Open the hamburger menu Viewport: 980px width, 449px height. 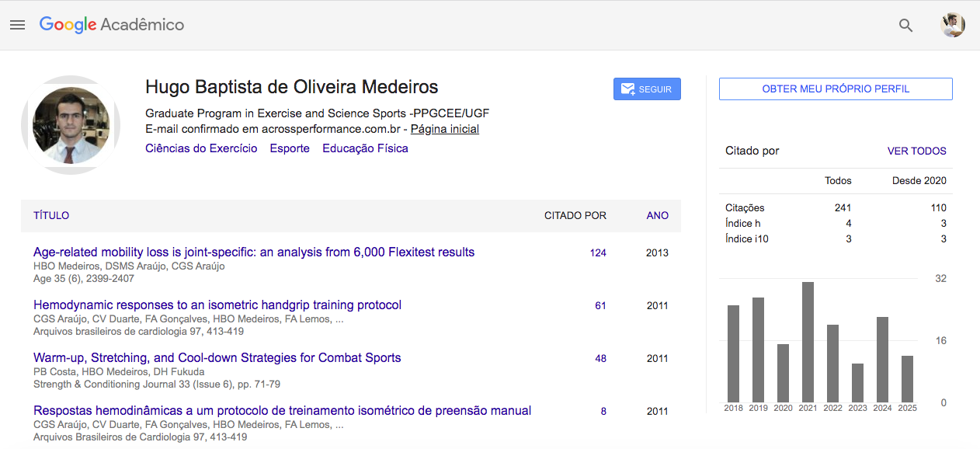pyautogui.click(x=17, y=25)
